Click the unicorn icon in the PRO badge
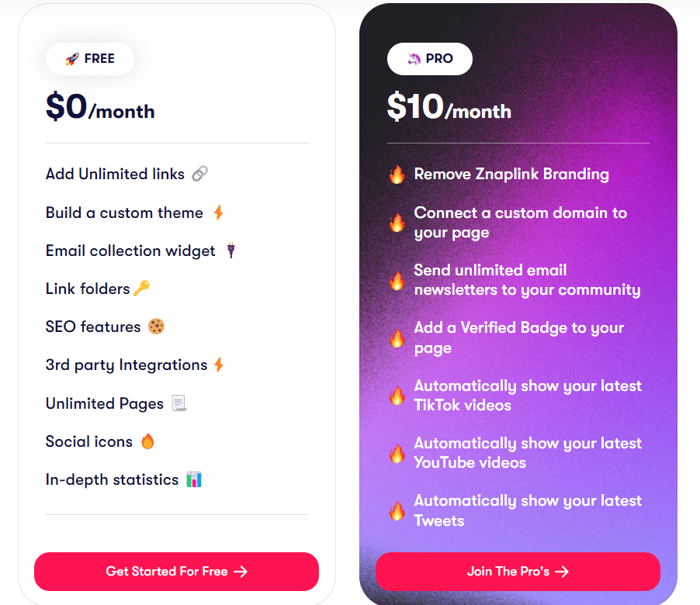The image size is (700, 605). coord(412,58)
